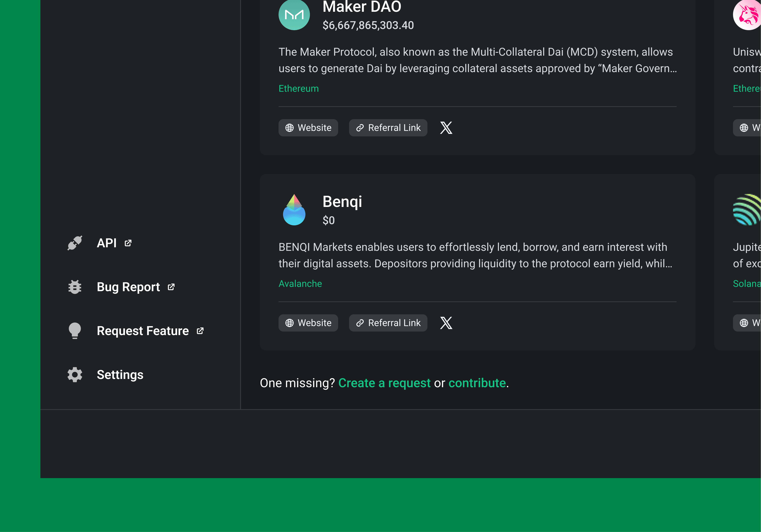Click the Solana chain tag on Jupiter card
Image resolution: width=761 pixels, height=532 pixels.
click(x=747, y=284)
